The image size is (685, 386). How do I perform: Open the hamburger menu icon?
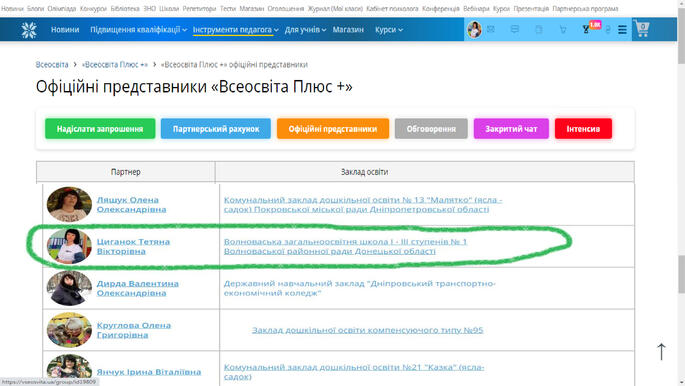[x=622, y=30]
